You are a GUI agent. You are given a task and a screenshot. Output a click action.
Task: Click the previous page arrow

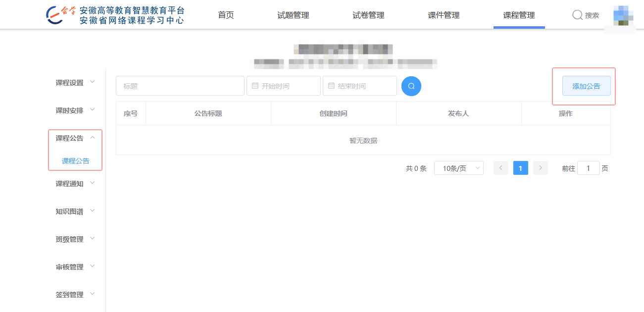[x=500, y=168]
